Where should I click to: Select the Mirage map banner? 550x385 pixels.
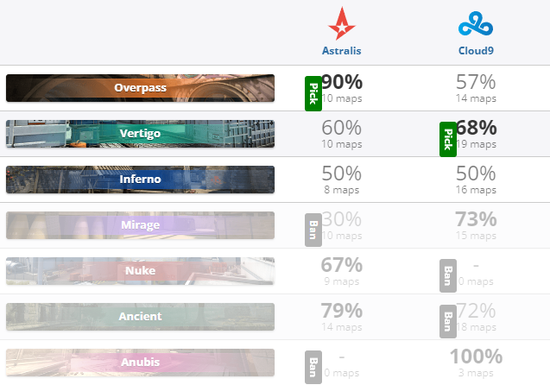[140, 225]
